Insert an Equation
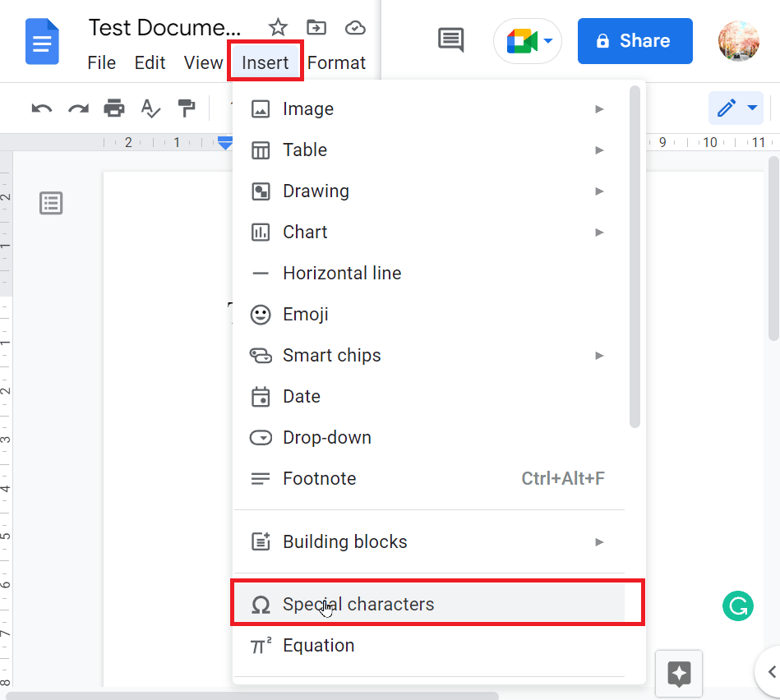The image size is (780, 700). pyautogui.click(x=429, y=645)
